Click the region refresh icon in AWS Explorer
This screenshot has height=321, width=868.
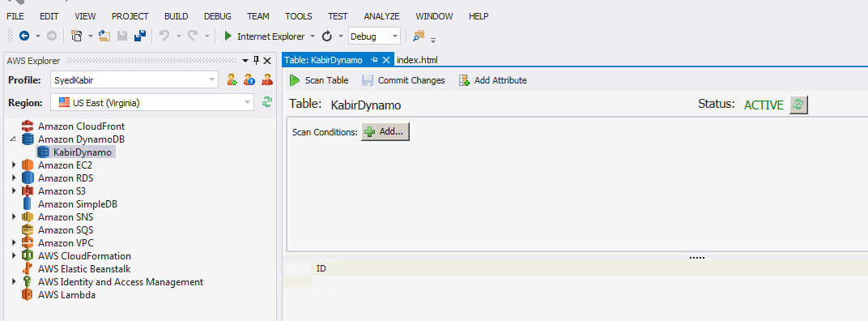[267, 101]
